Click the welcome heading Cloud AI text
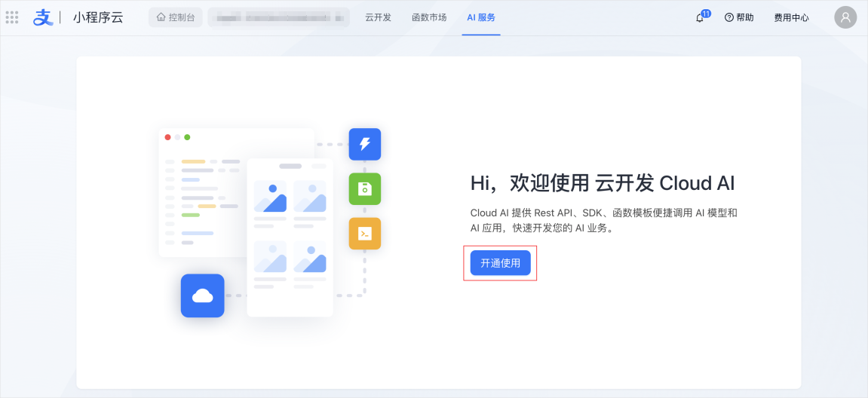This screenshot has width=868, height=398. (603, 183)
